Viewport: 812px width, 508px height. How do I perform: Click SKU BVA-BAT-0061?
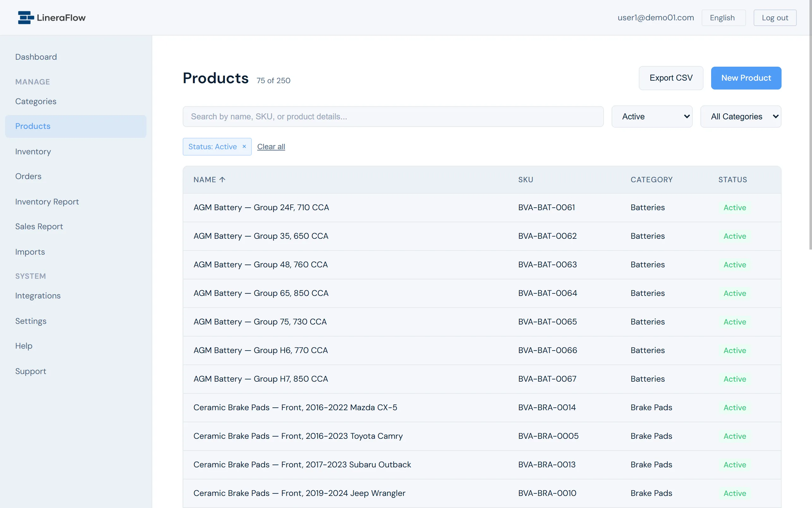(546, 208)
